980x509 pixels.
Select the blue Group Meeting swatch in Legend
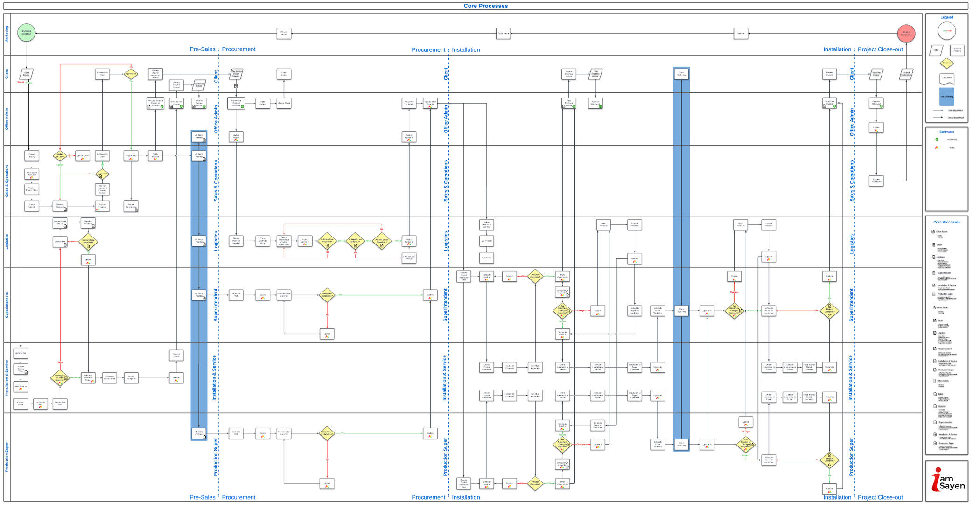click(946, 96)
